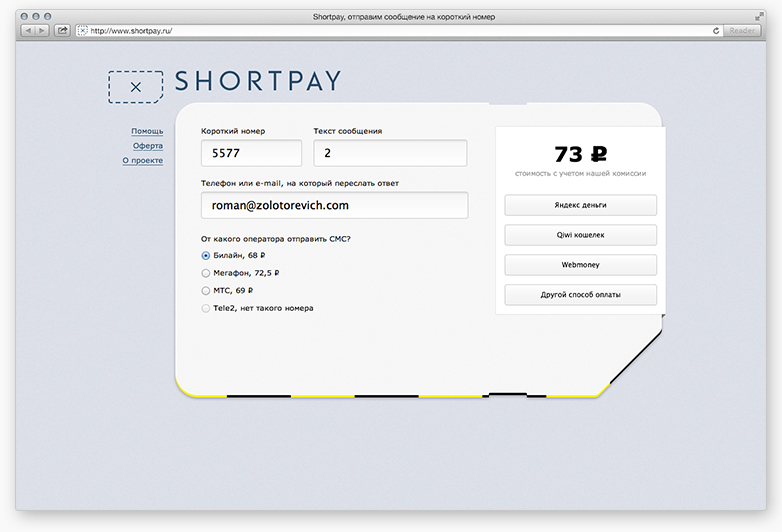Screen dimensions: 782x532
Task: Toggle fullscreen via top-right window arrows
Action: (x=759, y=17)
